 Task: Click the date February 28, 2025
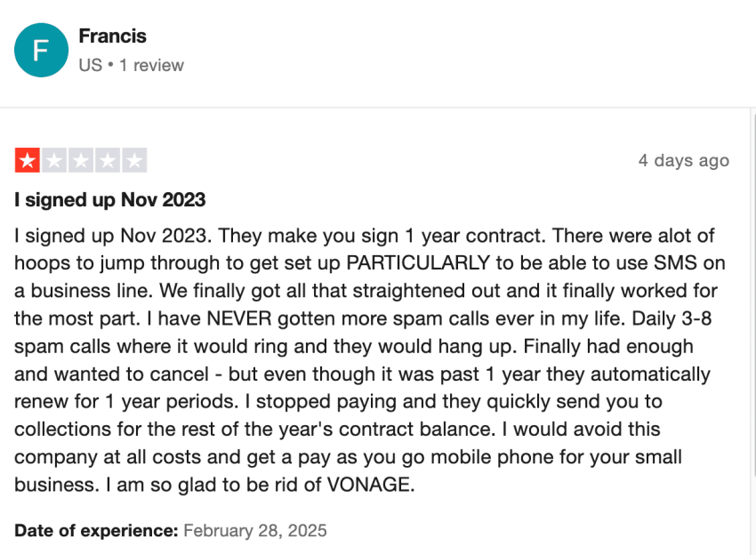pyautogui.click(x=255, y=530)
